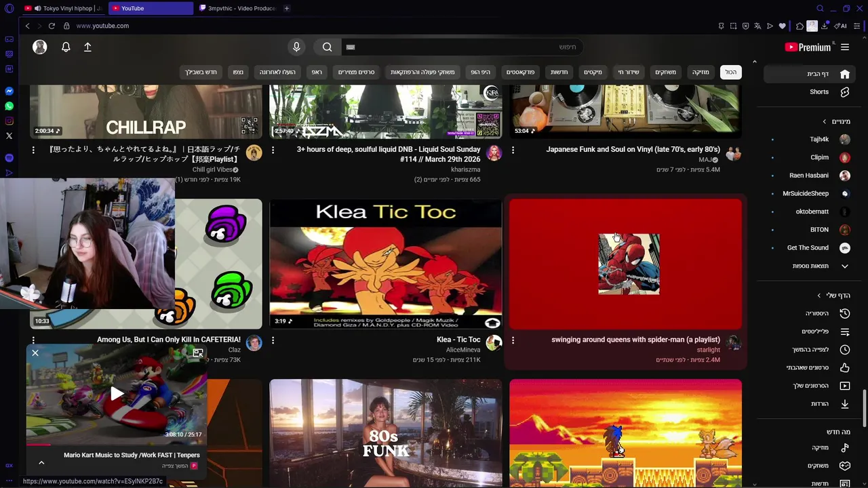Close the Mario Kart mini player
Screen dimensions: 868x488
[x=35, y=352]
